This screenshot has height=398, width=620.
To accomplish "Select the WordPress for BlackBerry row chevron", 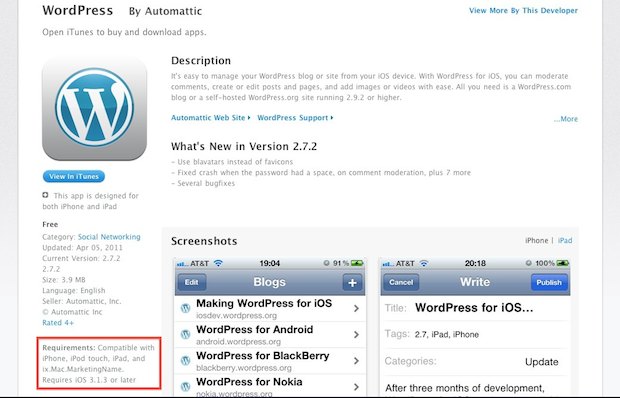I will 356,360.
